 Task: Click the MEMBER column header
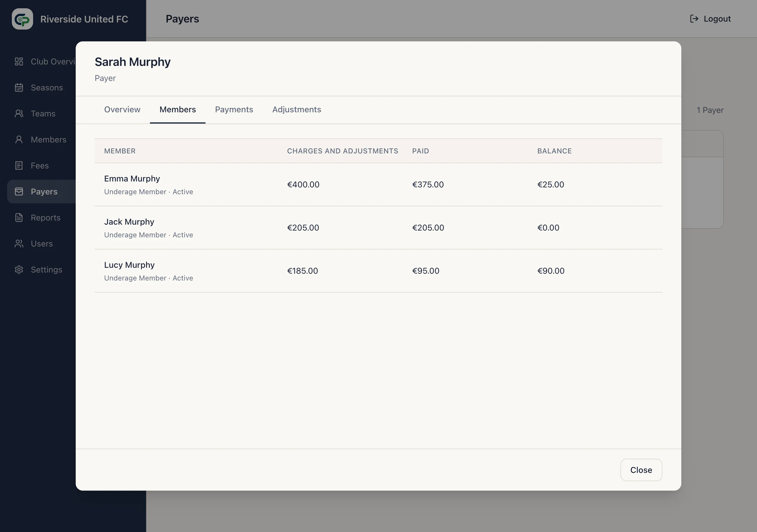(120, 151)
